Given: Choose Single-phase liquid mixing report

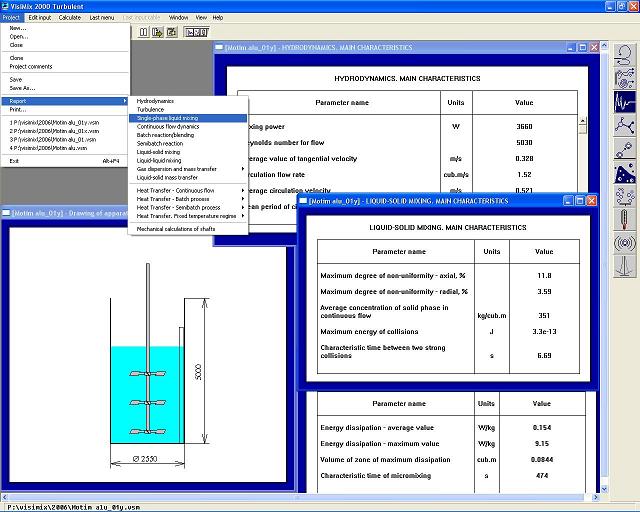Looking at the screenshot, I should [x=188, y=118].
